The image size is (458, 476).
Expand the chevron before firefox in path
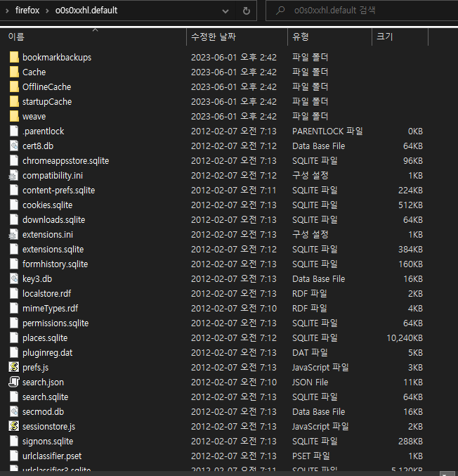[7, 11]
